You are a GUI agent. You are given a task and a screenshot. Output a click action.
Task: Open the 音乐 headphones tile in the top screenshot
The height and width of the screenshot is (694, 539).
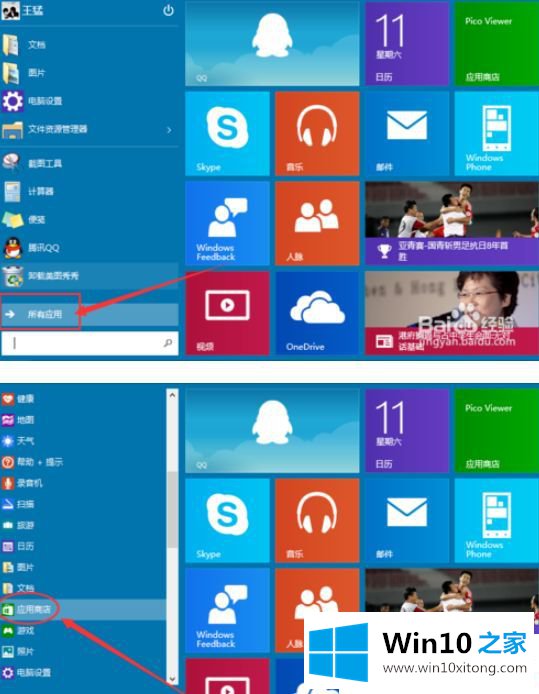point(317,134)
